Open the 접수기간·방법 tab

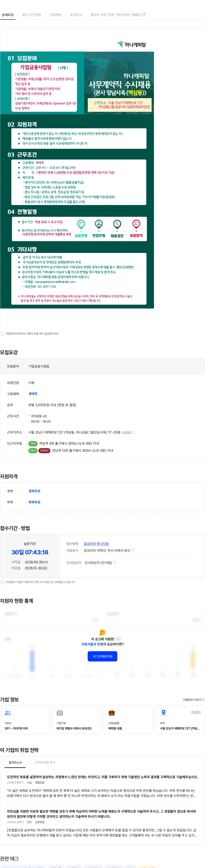31,15
